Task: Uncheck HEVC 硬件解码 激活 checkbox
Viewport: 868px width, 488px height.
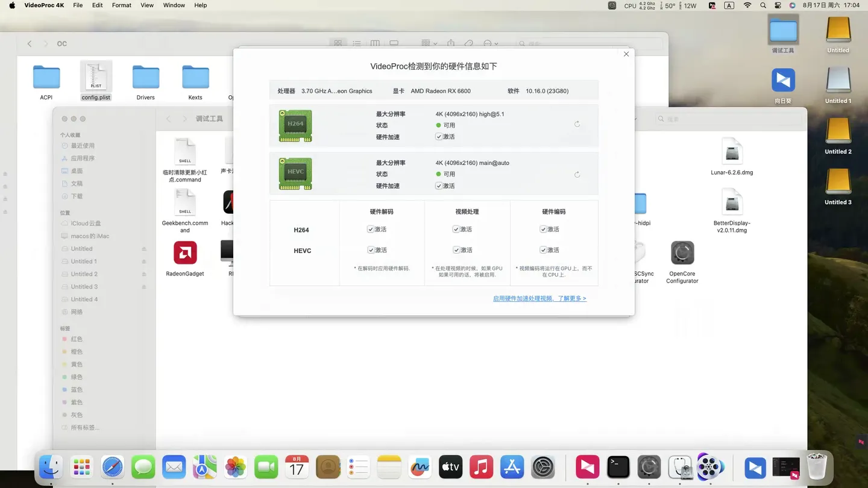Action: (370, 249)
